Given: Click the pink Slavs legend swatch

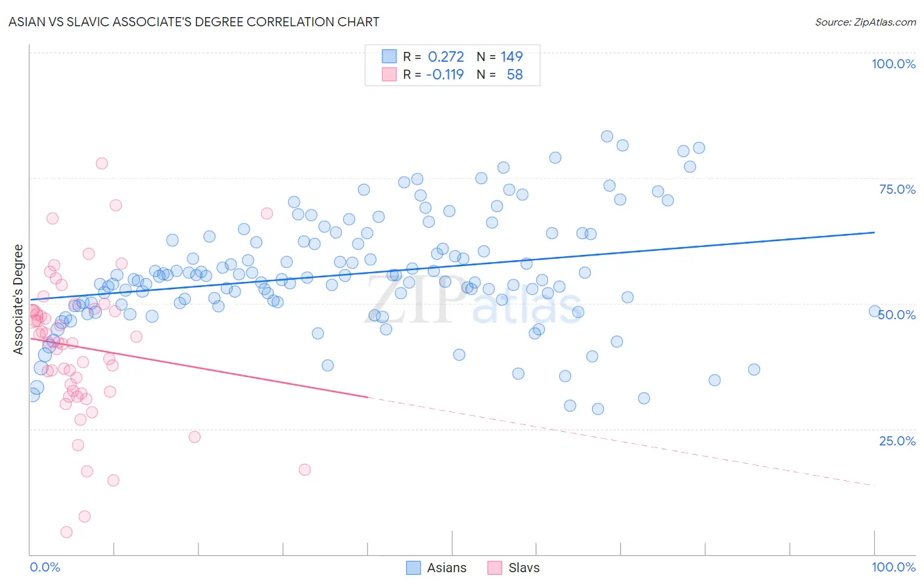Looking at the screenshot, I should tap(495, 568).
